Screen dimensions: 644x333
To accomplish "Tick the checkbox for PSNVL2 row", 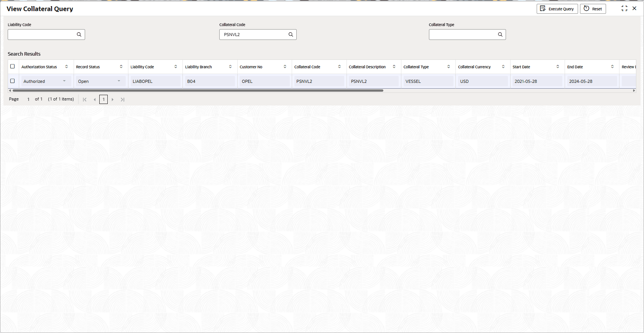I will (13, 81).
